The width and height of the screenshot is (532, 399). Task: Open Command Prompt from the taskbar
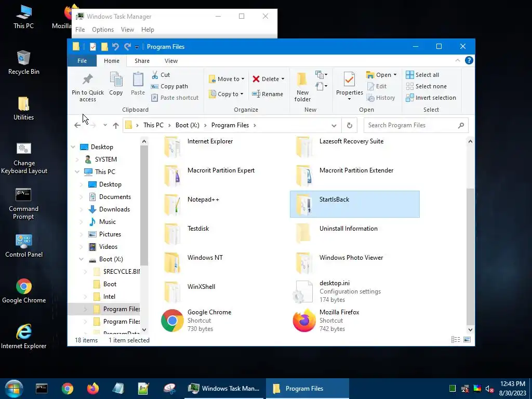(42, 389)
